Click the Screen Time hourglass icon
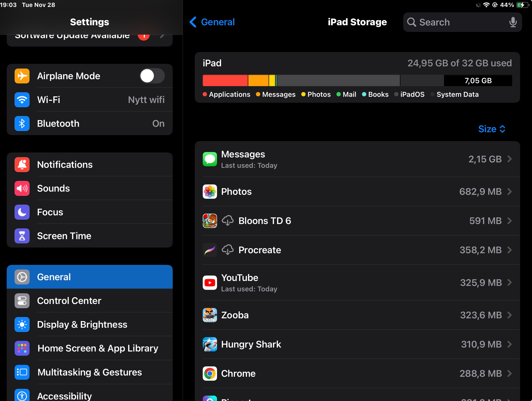The width and height of the screenshot is (532, 401). (x=22, y=236)
